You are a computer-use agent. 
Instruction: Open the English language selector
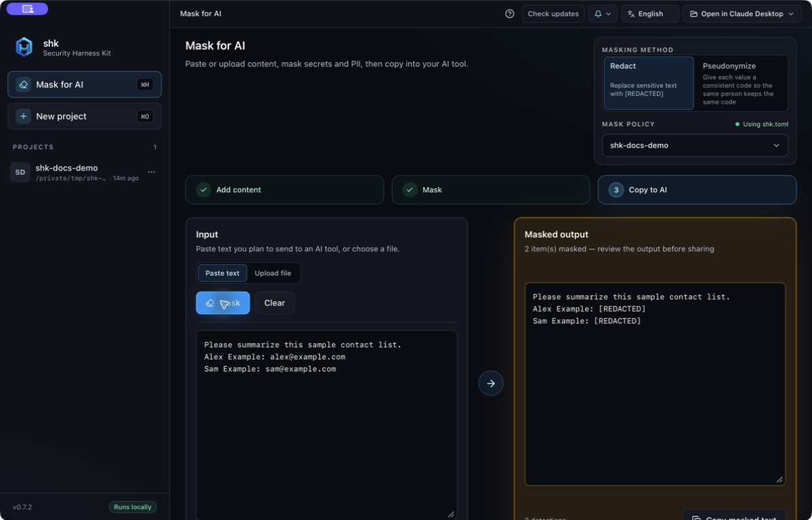pyautogui.click(x=650, y=14)
